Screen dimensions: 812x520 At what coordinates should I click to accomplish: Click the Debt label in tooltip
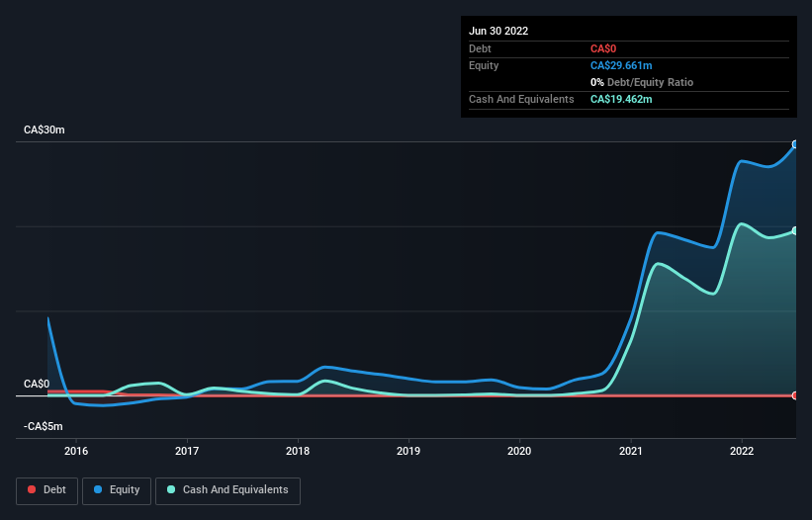[x=480, y=48]
